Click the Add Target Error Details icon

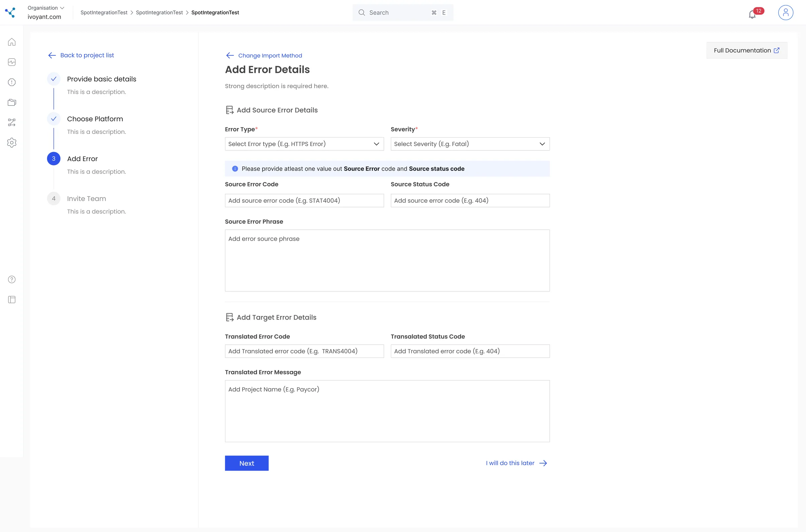(x=230, y=317)
